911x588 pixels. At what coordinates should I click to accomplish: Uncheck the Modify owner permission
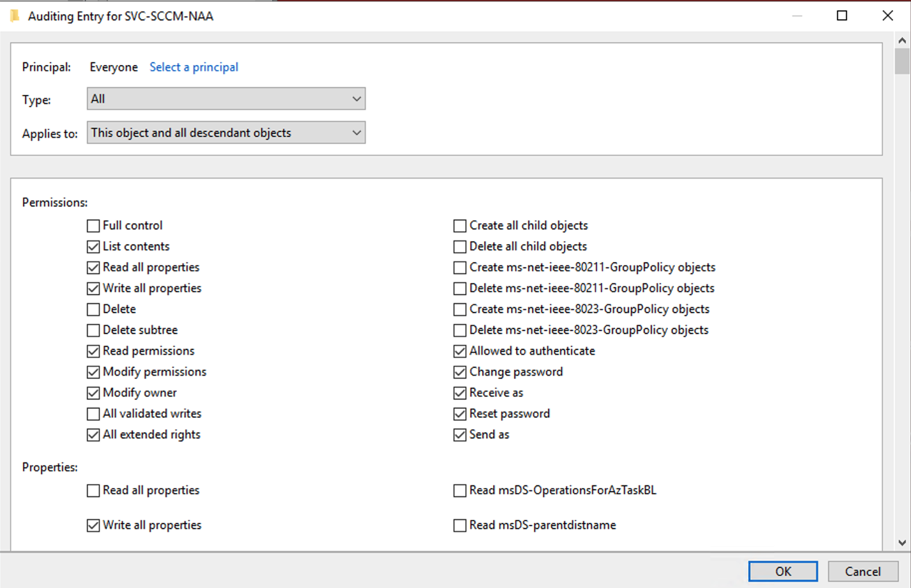[93, 393]
